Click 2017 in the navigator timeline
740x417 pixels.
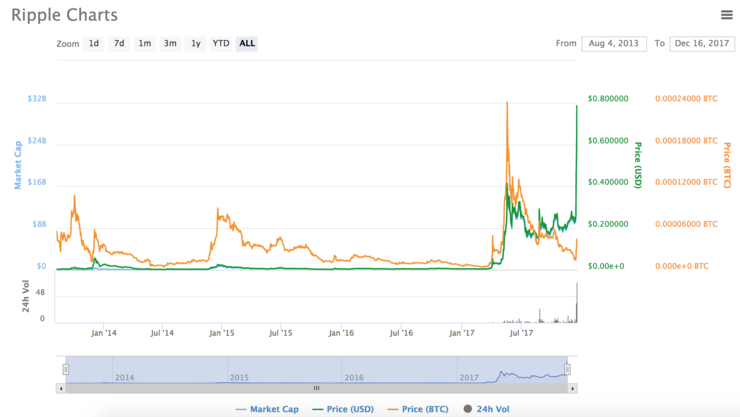[469, 377]
